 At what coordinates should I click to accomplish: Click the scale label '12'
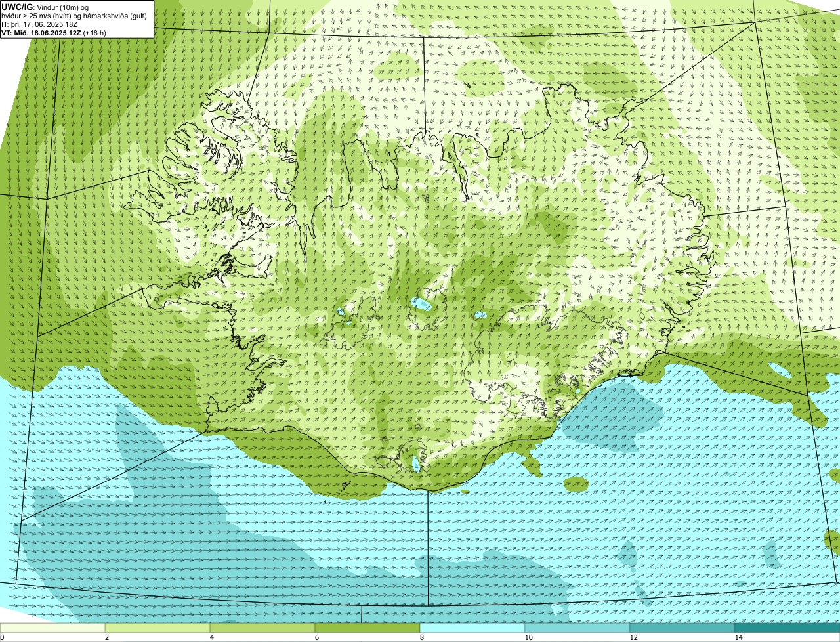(633, 637)
